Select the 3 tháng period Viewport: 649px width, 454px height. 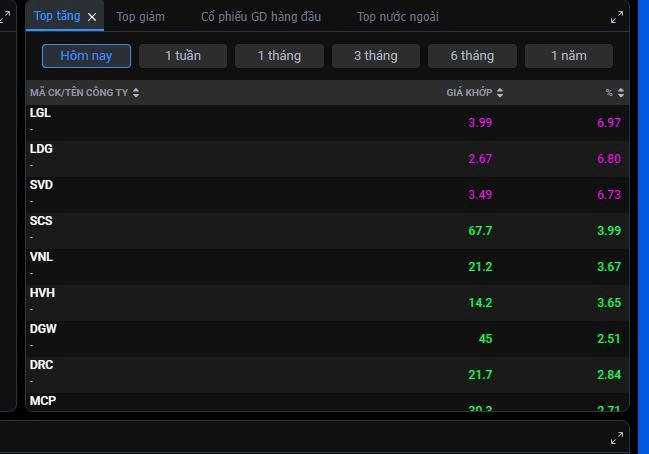(376, 56)
